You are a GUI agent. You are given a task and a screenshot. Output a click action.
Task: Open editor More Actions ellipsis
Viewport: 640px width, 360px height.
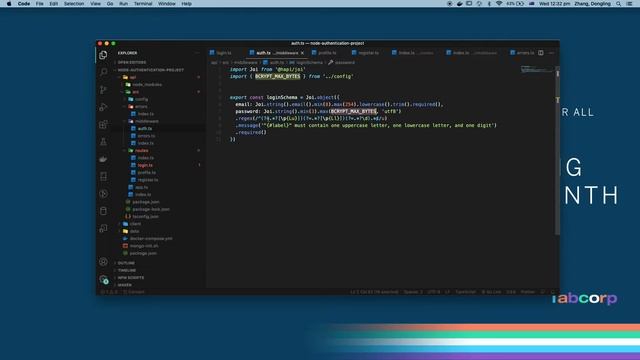point(551,53)
